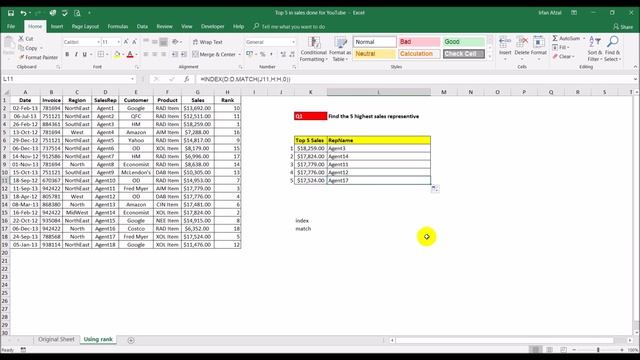
Task: Click the Insert Function fx icon
Action: tap(187, 79)
